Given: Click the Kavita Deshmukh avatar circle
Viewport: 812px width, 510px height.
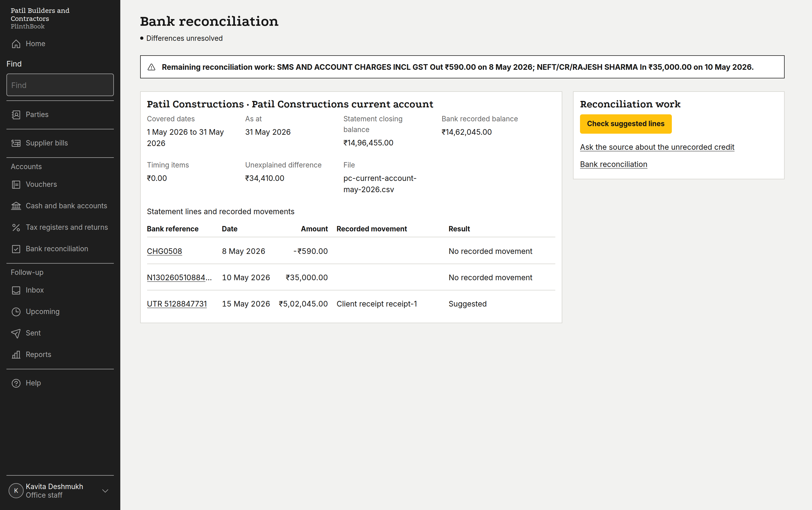Looking at the screenshot, I should (16, 491).
